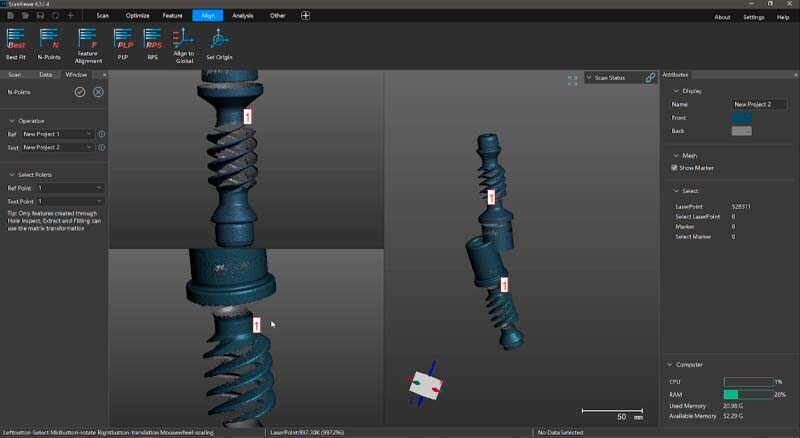Open the Ref project dropdown
This screenshot has height=438, width=800.
pos(57,134)
